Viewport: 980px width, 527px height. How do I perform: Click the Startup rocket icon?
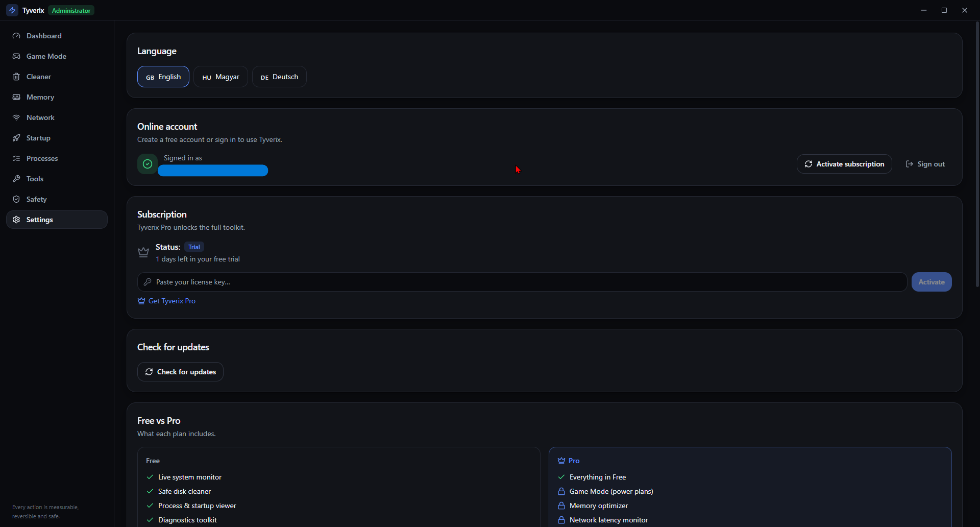click(x=16, y=138)
